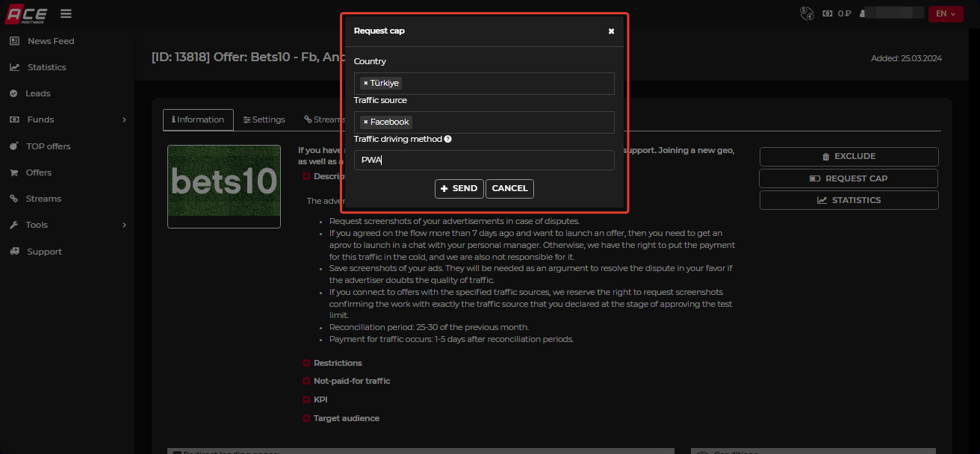Click the 0 ₽ balance amount
The width and height of the screenshot is (980, 454).
[844, 13]
